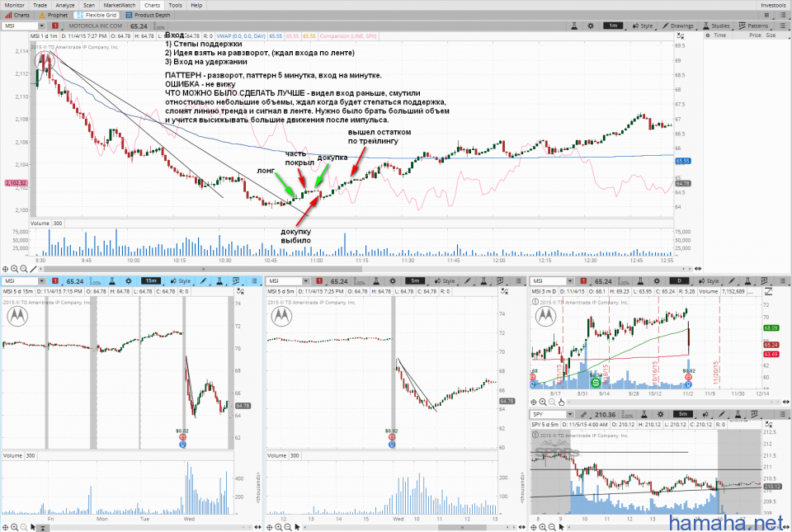Click the pointing hand tool under daily chart

(561, 403)
